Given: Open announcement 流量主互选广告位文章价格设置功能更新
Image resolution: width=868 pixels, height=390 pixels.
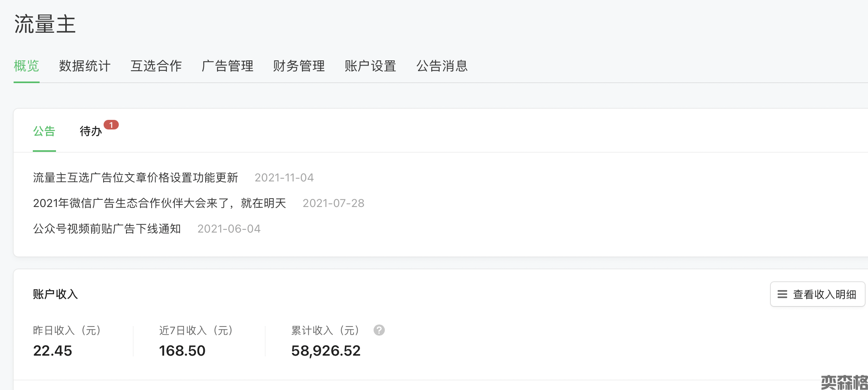Looking at the screenshot, I should click(x=136, y=177).
